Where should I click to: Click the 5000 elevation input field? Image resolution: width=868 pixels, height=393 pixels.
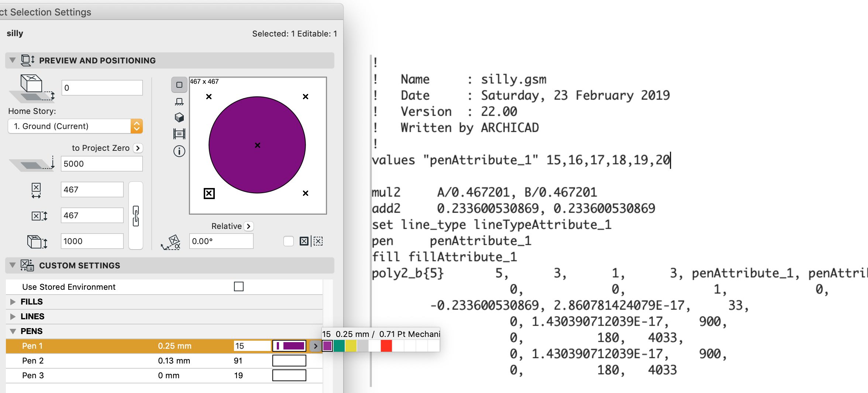coord(101,164)
